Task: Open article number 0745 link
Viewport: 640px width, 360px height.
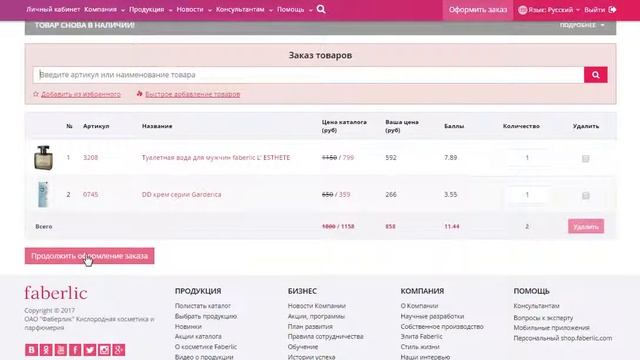Action: 91,195
